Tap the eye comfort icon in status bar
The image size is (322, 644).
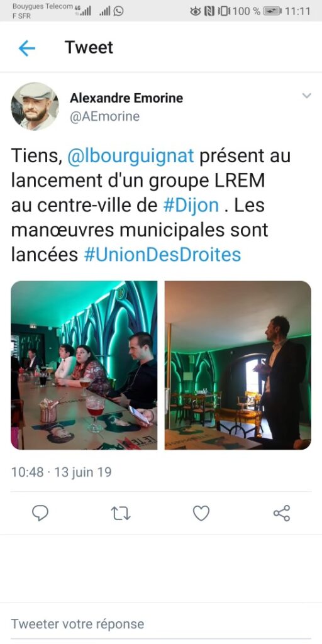tap(196, 11)
